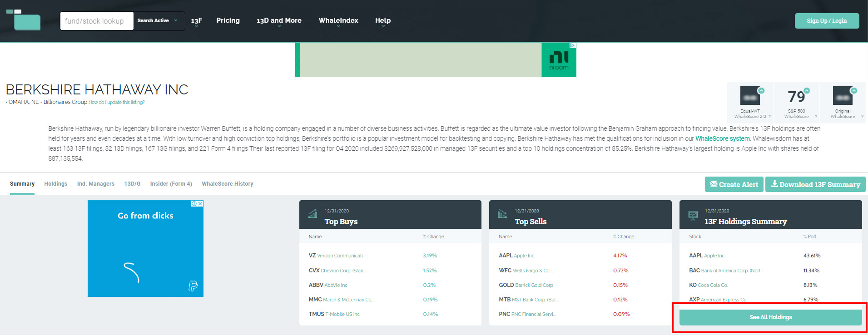Switch to the Holdings tab
Viewport: 868px width, 335px height.
56,184
